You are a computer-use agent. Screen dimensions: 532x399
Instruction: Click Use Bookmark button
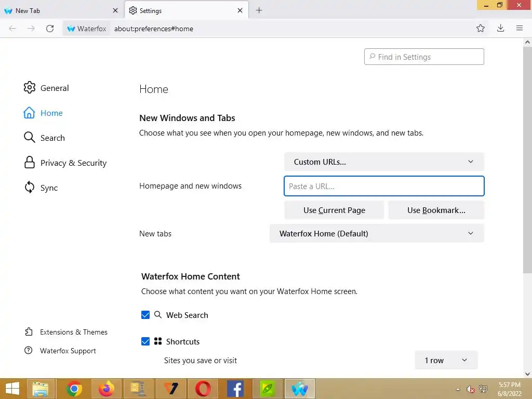click(x=436, y=210)
